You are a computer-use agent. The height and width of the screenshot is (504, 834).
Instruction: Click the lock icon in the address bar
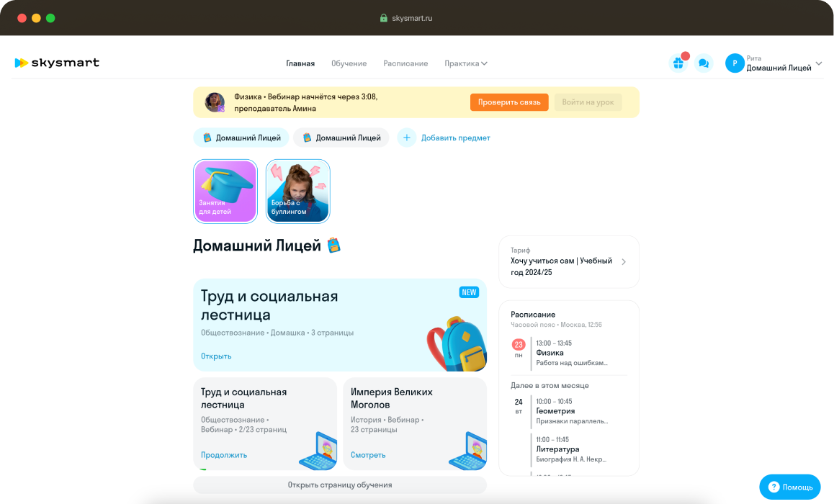(383, 18)
